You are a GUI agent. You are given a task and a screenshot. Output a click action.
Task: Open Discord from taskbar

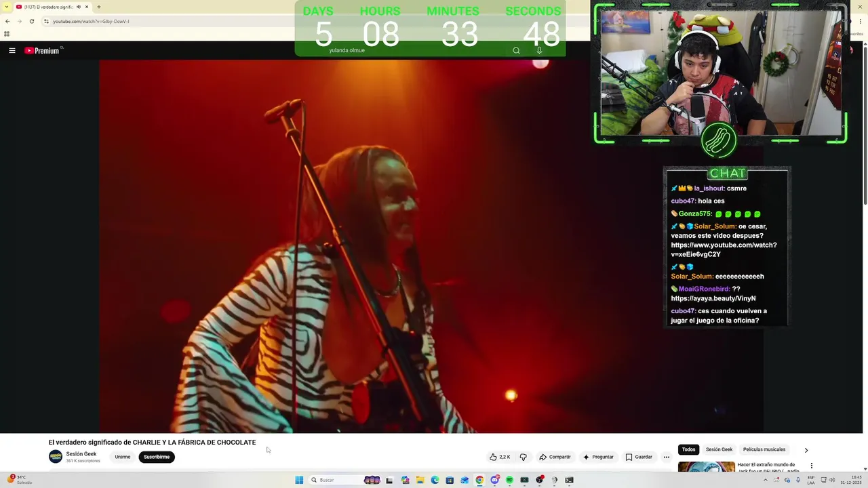click(494, 480)
